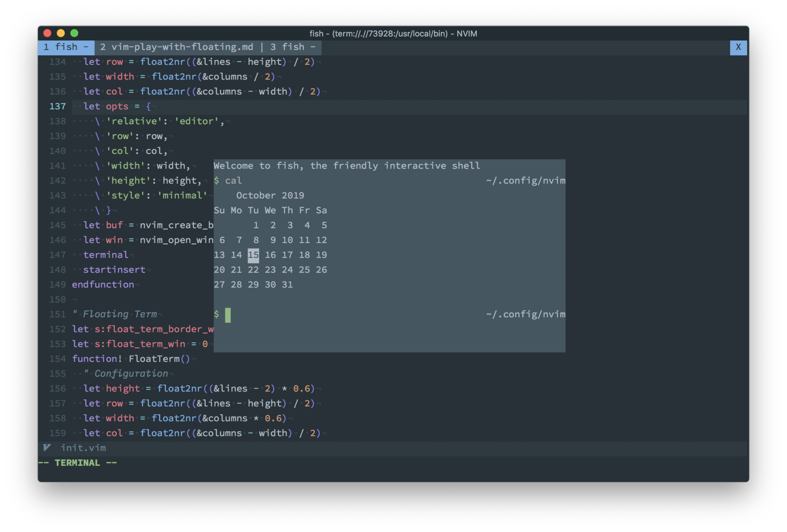This screenshot has height=532, width=787.
Task: Click the X button on the tabline
Action: pyautogui.click(x=738, y=47)
